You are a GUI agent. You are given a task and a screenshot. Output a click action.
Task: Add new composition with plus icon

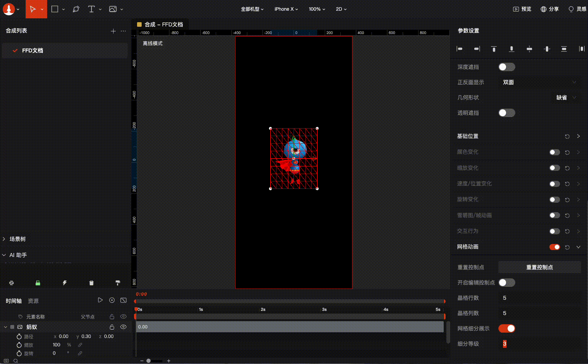pyautogui.click(x=113, y=31)
